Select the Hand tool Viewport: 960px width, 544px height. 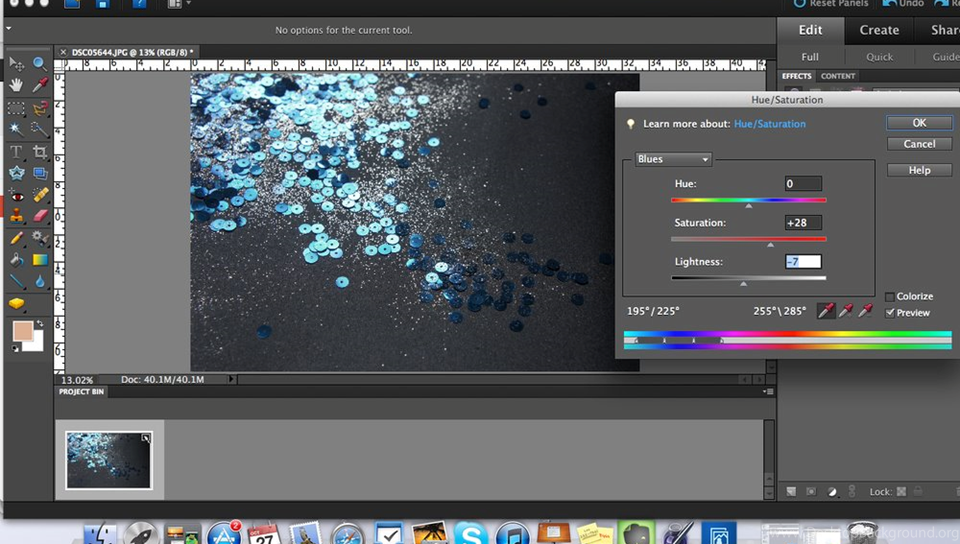tap(16, 85)
